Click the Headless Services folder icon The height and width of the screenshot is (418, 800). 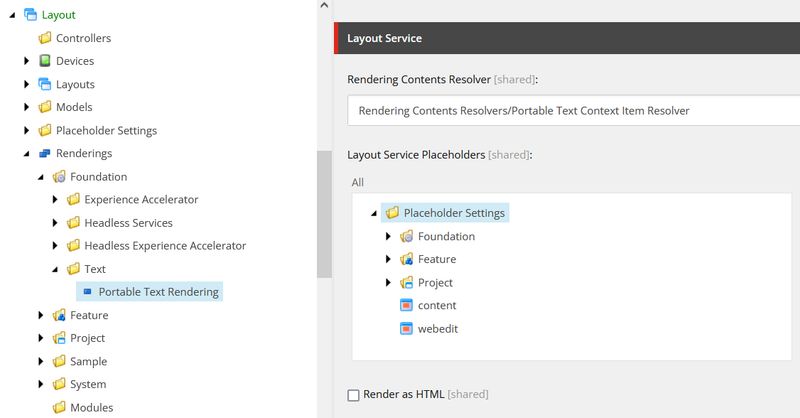[73, 223]
